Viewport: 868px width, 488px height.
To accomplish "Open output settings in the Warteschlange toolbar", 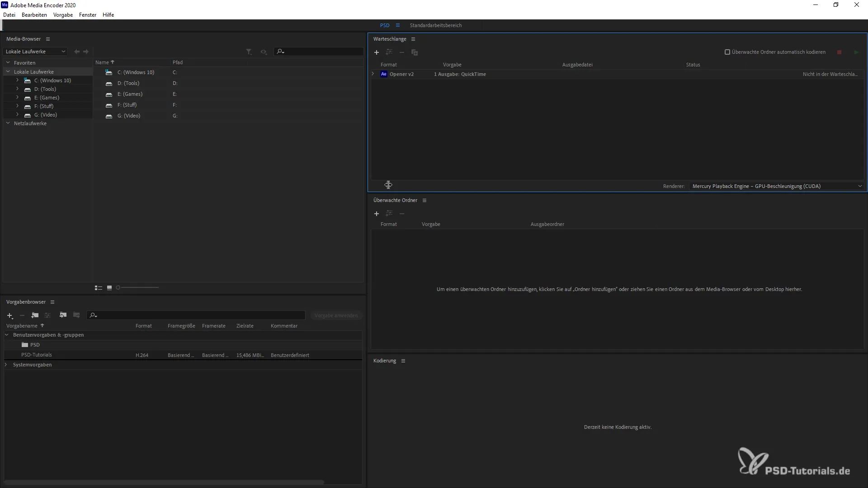I will pos(389,52).
